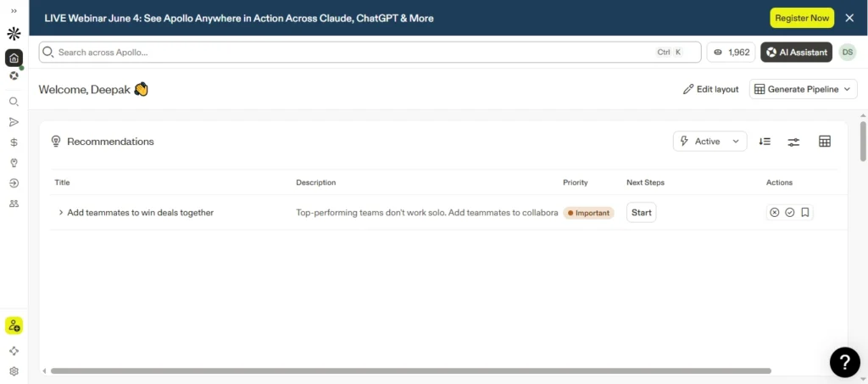Click the Apollo starburst logo

point(14,34)
